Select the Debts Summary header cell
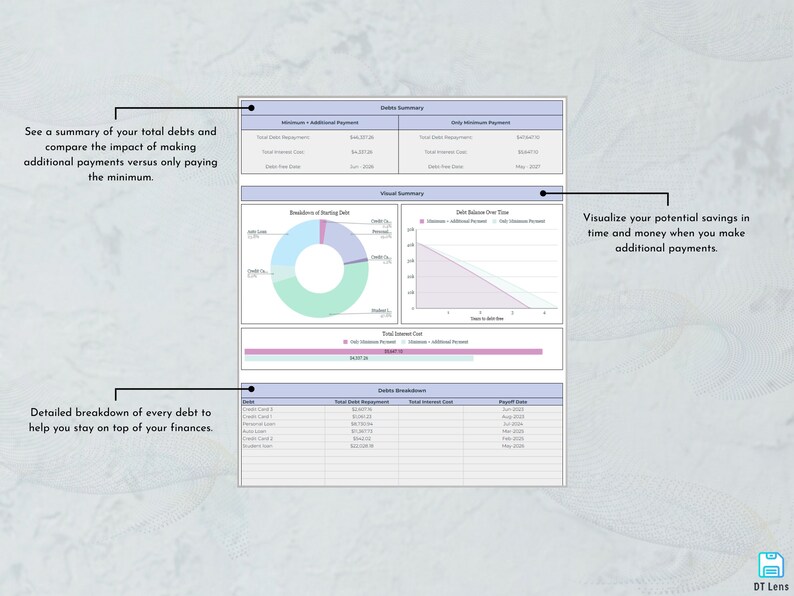Screen dimensions: 794x596 point(402,108)
